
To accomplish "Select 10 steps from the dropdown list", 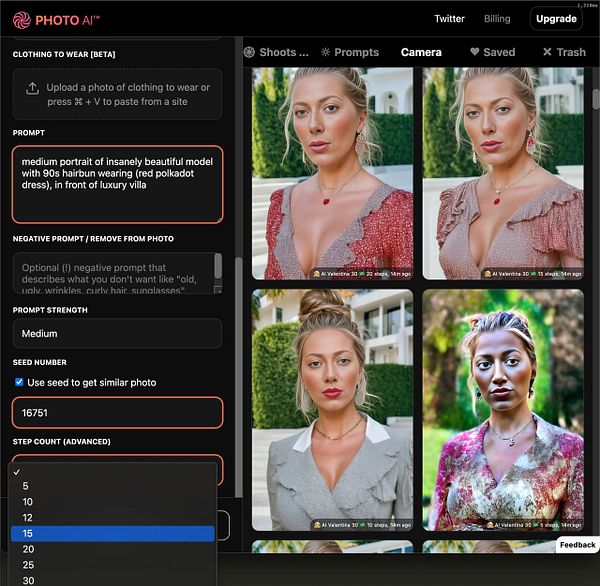I will click(113, 502).
